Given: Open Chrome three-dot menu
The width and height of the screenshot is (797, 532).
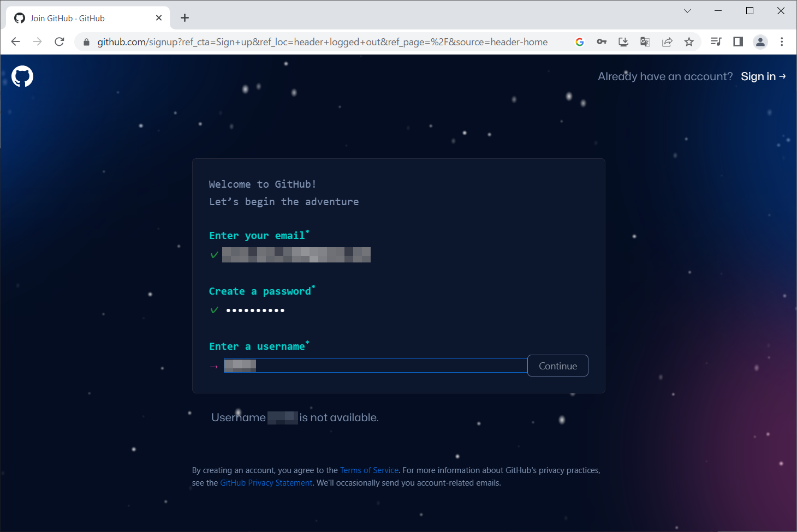Looking at the screenshot, I should [x=782, y=42].
